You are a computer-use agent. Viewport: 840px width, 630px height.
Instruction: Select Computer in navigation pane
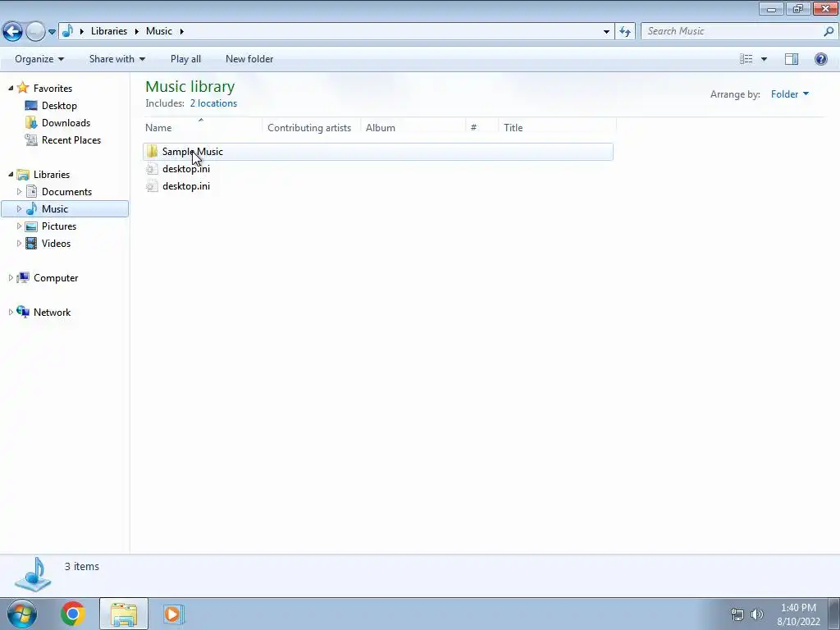tap(56, 278)
